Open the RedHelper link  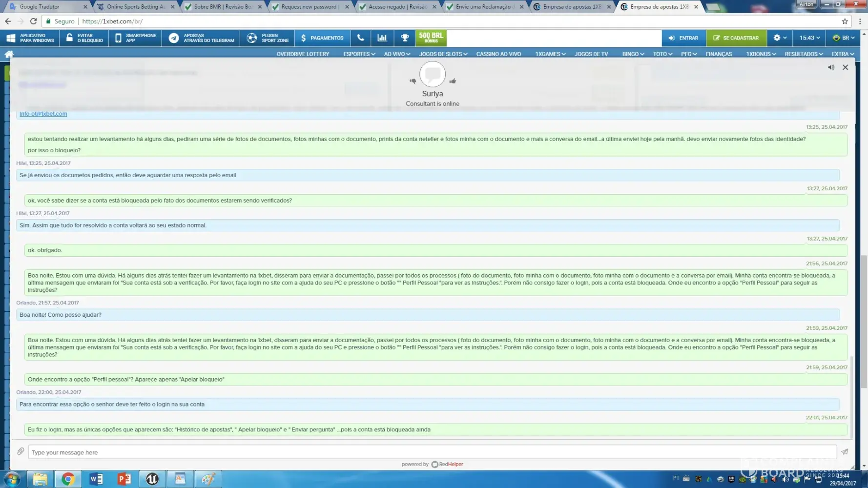(447, 464)
